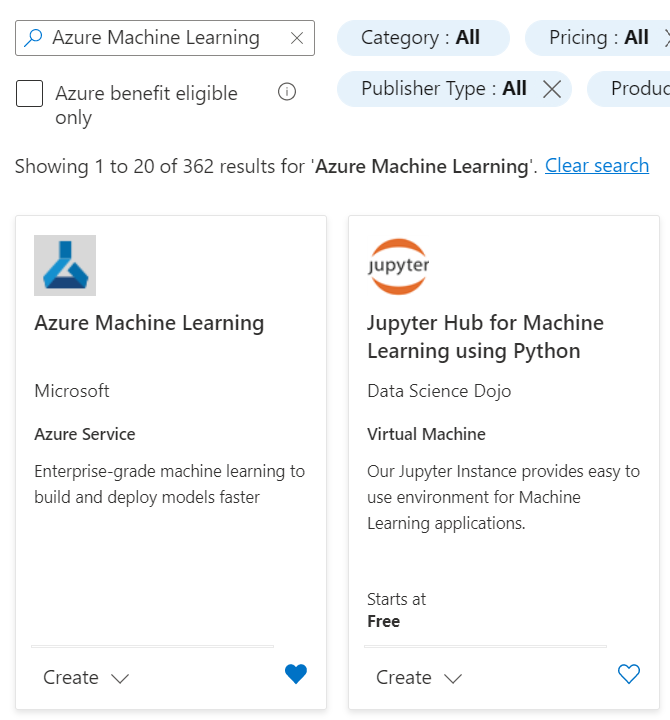The width and height of the screenshot is (670, 720).
Task: Click in the marketplace search field
Action: coord(160,38)
